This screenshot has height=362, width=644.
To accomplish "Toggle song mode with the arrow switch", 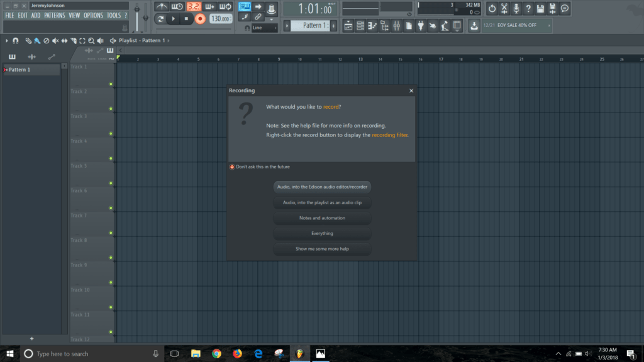I will pyautogui.click(x=258, y=6).
